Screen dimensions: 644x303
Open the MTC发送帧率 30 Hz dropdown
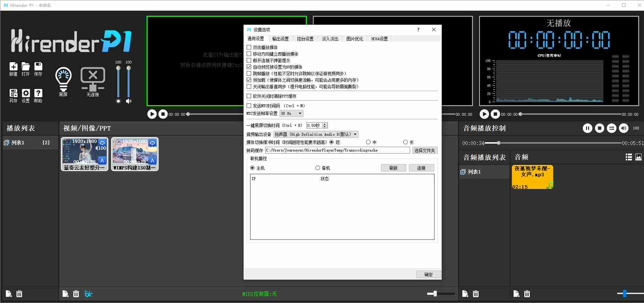[291, 113]
